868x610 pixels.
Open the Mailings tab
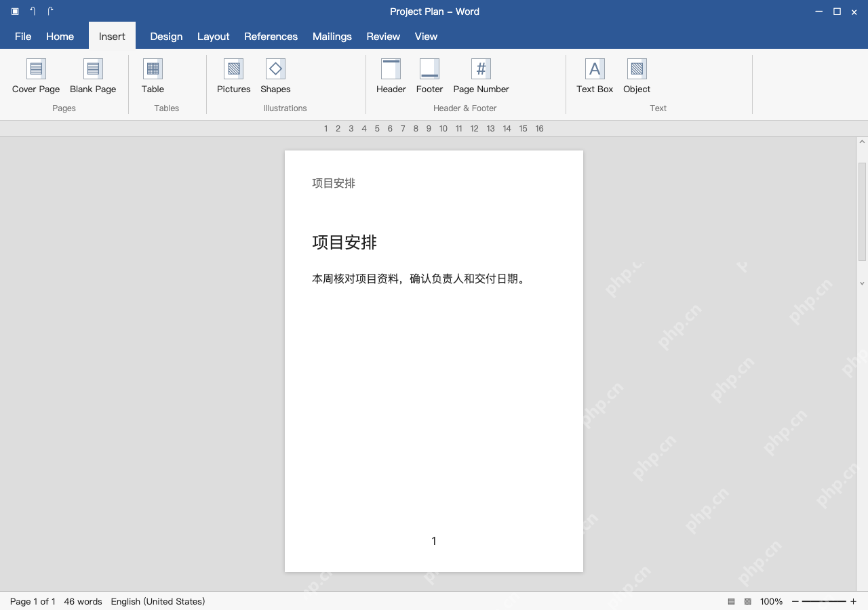332,37
